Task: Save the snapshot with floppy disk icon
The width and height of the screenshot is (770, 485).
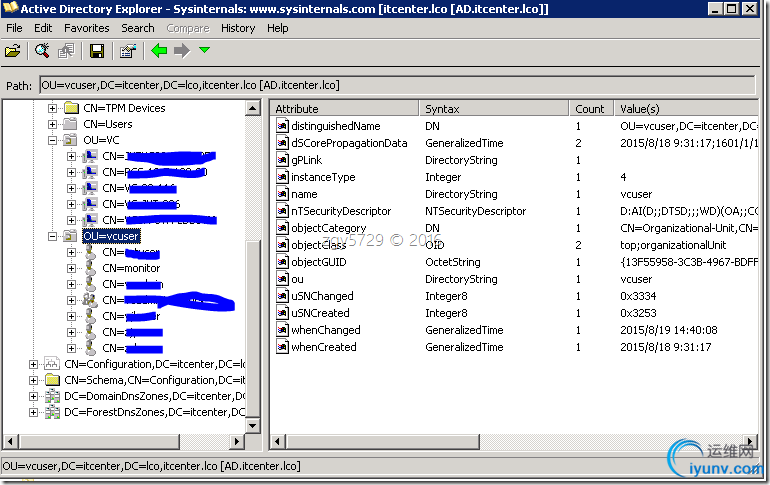Action: (97, 51)
